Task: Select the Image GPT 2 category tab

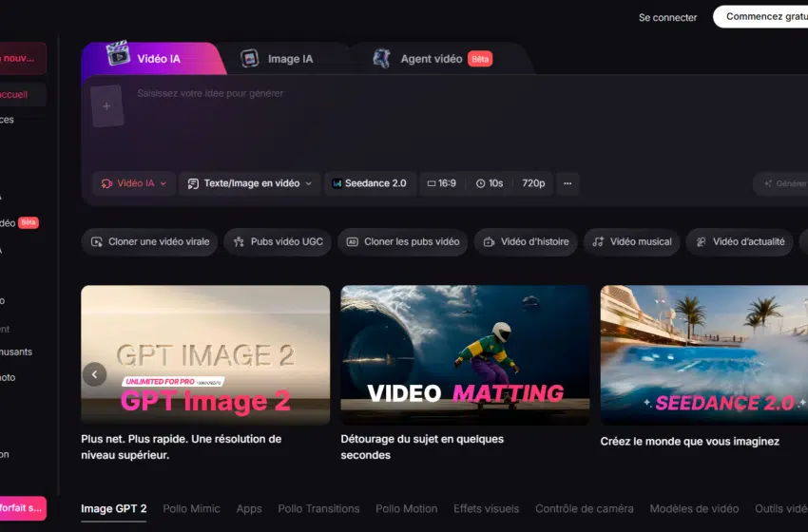Action: pos(114,508)
